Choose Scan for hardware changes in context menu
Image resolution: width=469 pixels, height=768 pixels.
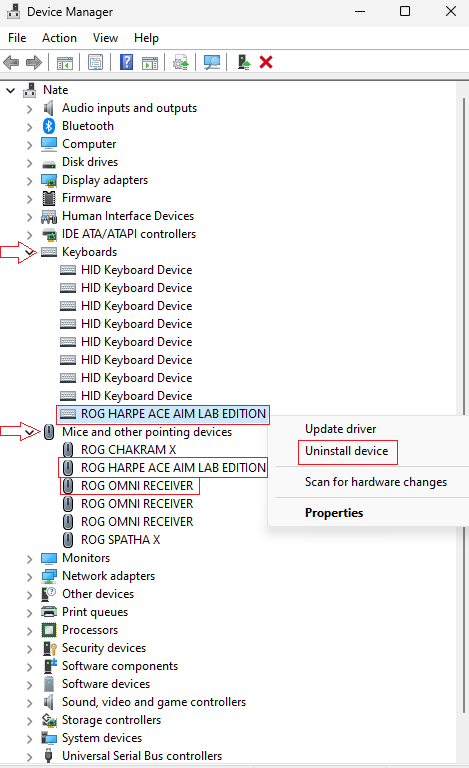(x=376, y=482)
